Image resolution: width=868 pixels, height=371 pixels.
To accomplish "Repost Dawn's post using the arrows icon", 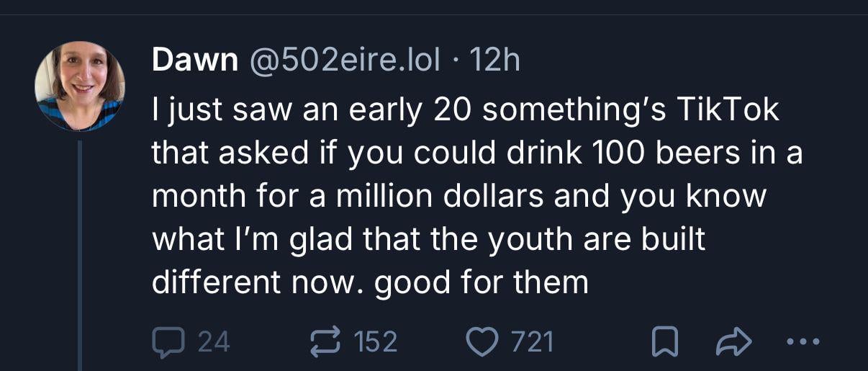I will pos(326,341).
